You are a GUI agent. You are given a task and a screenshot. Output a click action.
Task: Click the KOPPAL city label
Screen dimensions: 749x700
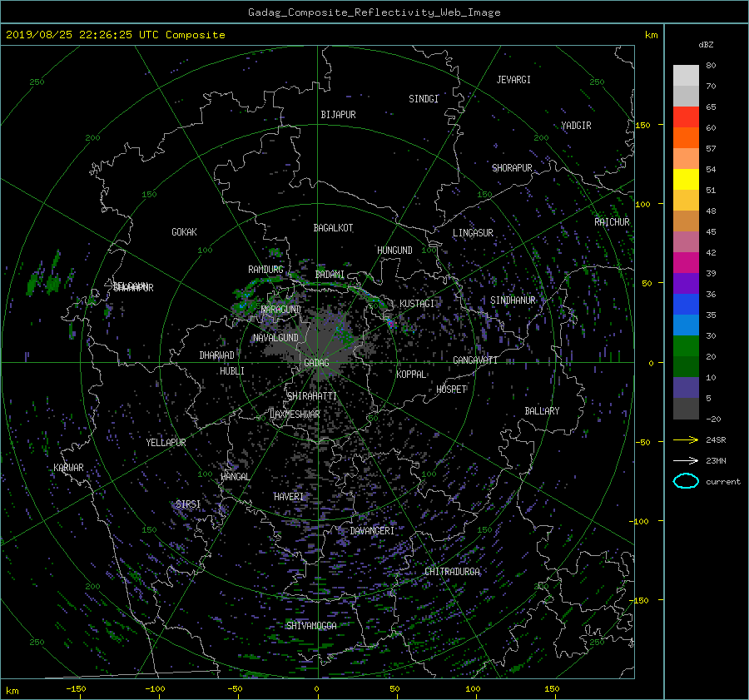pyautogui.click(x=411, y=375)
